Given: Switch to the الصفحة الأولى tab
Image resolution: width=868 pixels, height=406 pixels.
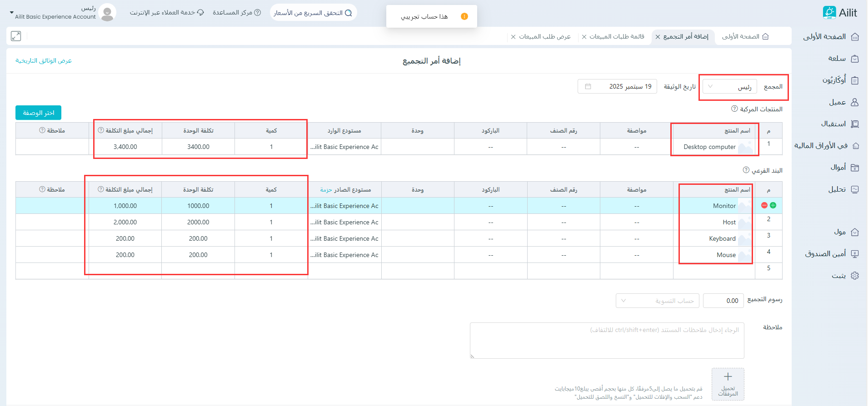Looking at the screenshot, I should [745, 37].
